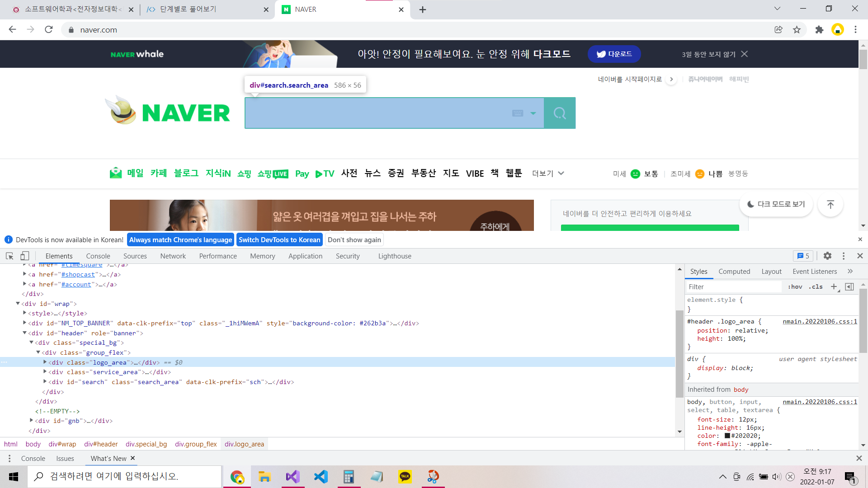Click the scroll-to-top arrow button
The image size is (868, 488).
[x=830, y=204]
